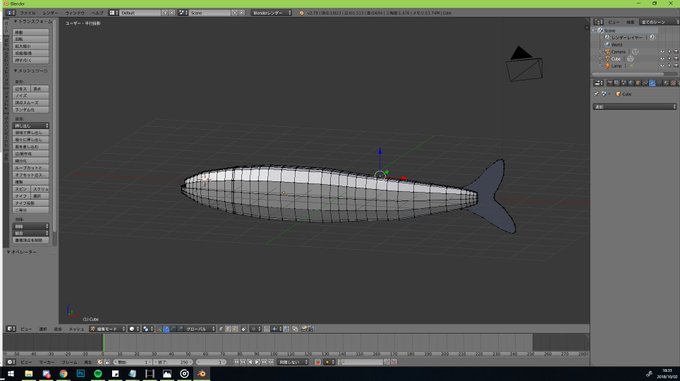This screenshot has width=680, height=381.
Task: Open the Modifiers wrench tab icon
Action: 652,83
